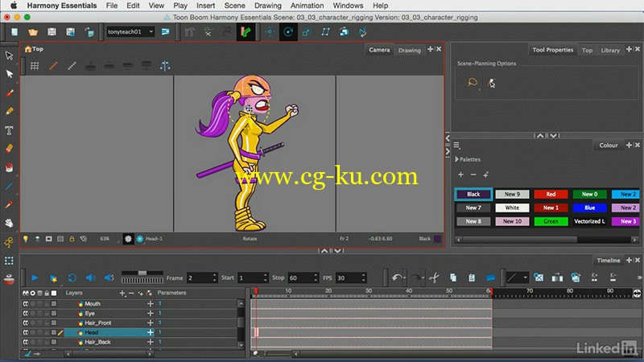Image resolution: width=644 pixels, height=362 pixels.
Task: Open the line ease type dropdown
Action: coord(517,278)
